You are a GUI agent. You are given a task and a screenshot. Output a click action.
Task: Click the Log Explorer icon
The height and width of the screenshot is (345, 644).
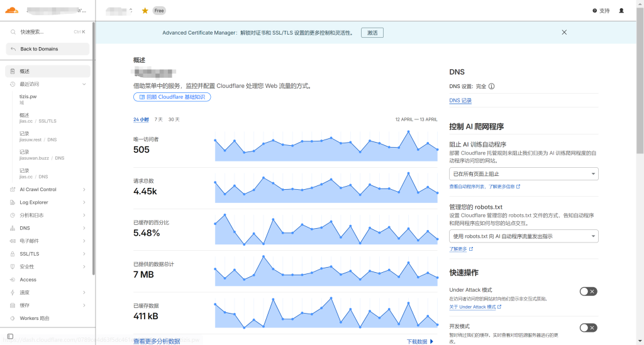pos(13,202)
